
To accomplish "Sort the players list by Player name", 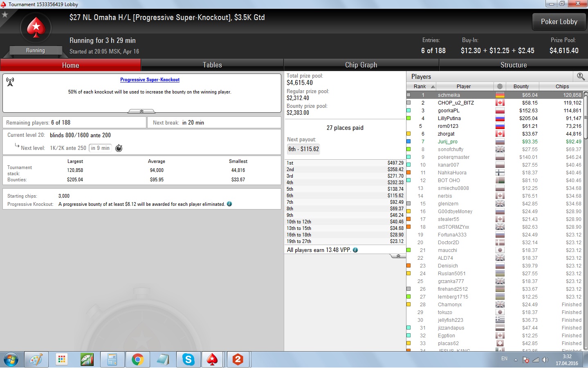I will coord(463,87).
